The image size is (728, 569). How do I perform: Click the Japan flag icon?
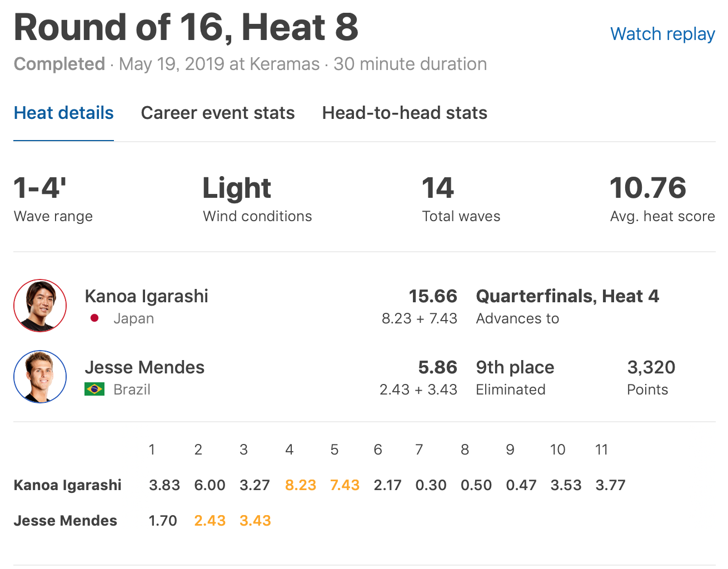click(x=94, y=318)
